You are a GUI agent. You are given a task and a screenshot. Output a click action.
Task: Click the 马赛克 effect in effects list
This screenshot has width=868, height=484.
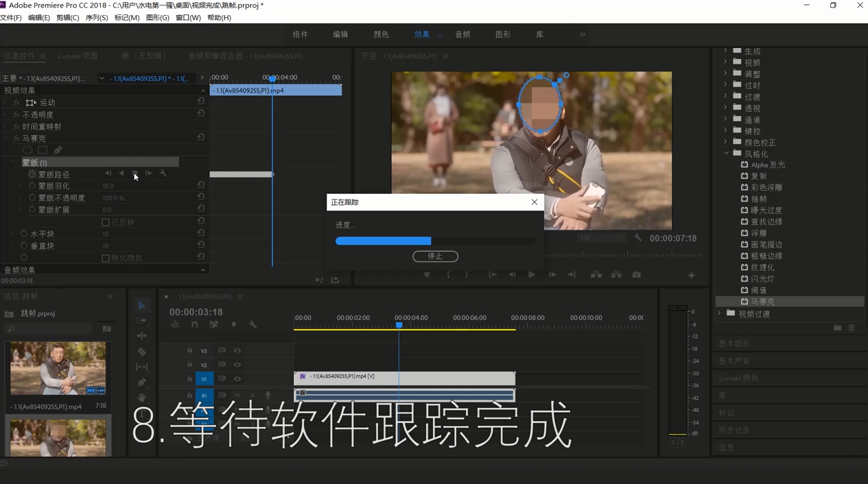tap(790, 302)
